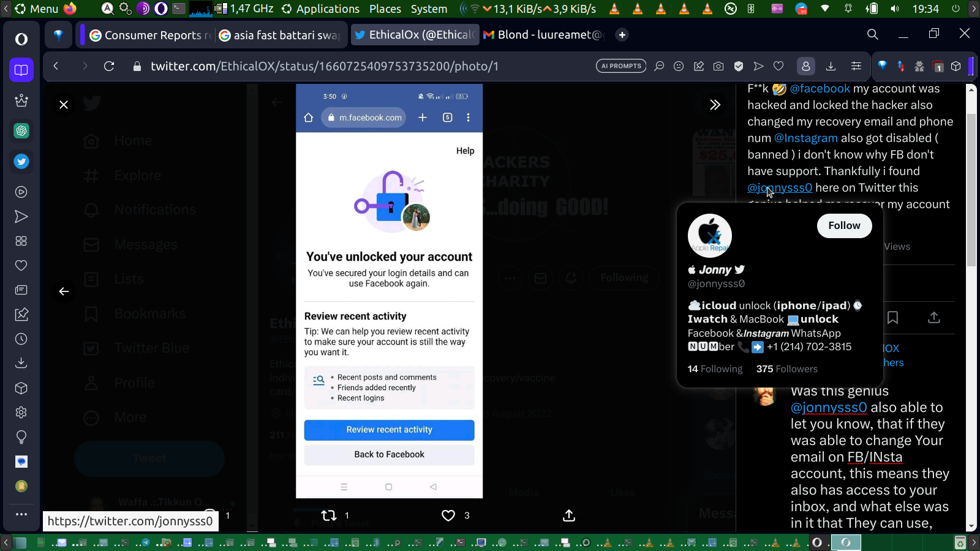The image size is (980, 551).
Task: Open the player icon in the sidebar
Action: (21, 192)
